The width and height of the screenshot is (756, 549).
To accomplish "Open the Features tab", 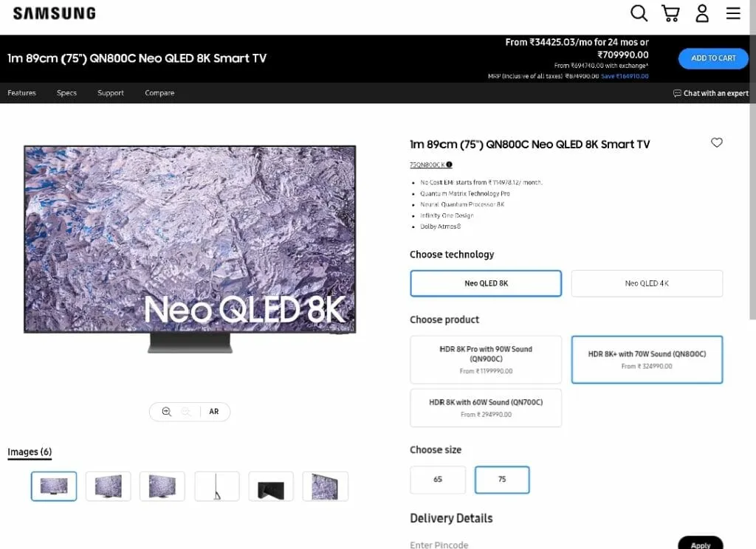I will click(21, 93).
